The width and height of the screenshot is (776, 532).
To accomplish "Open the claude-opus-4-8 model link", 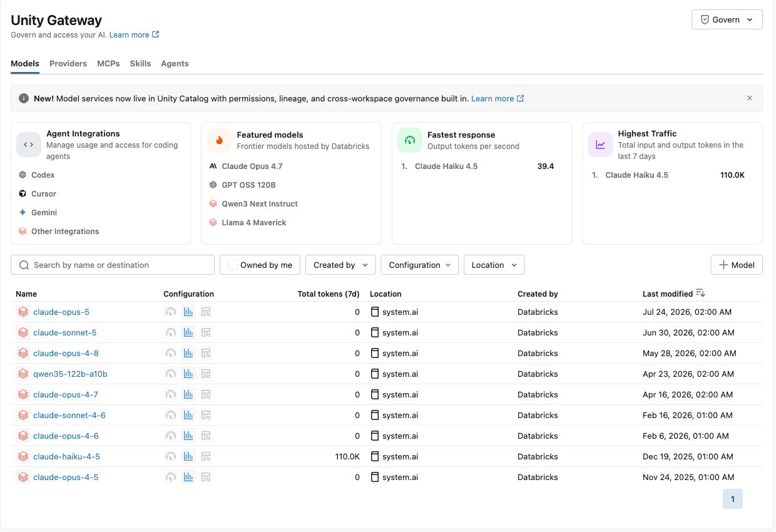I will tap(66, 353).
